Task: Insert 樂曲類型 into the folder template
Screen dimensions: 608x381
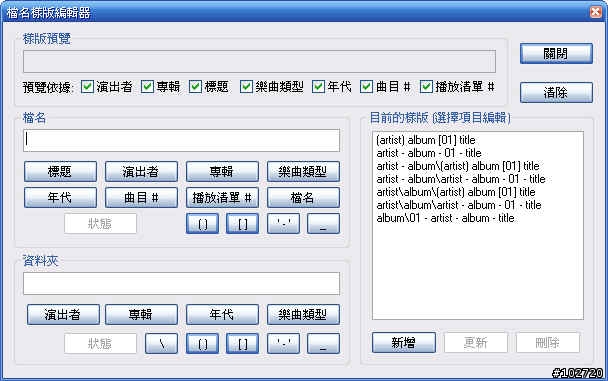Action: pyautogui.click(x=303, y=314)
